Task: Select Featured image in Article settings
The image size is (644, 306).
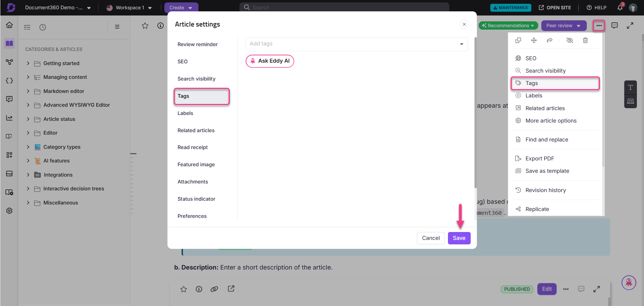Action: click(196, 165)
